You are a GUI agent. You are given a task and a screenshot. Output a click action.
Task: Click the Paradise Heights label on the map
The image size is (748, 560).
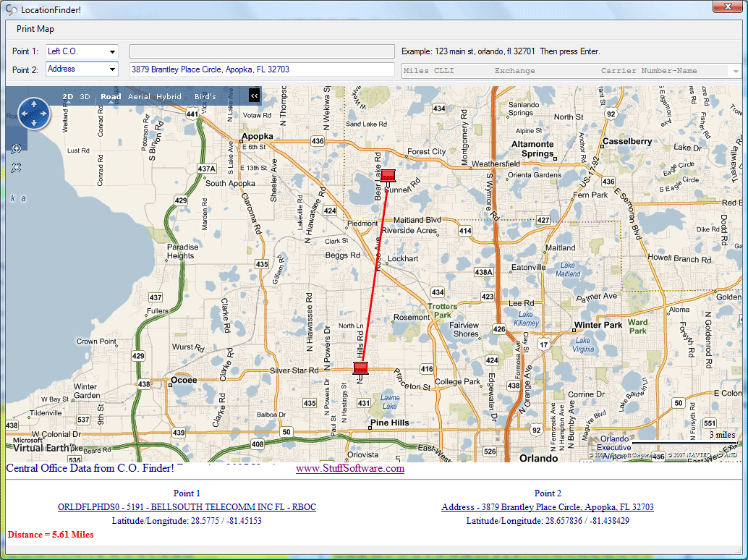click(x=182, y=251)
